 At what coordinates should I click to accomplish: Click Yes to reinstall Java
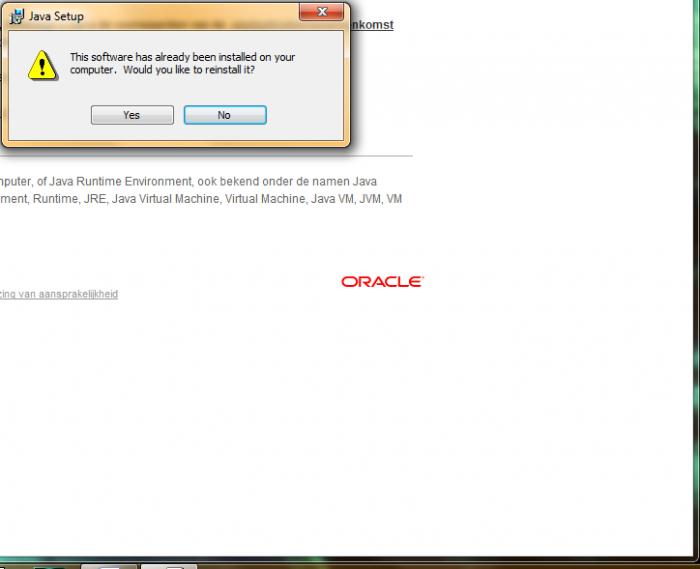132,115
